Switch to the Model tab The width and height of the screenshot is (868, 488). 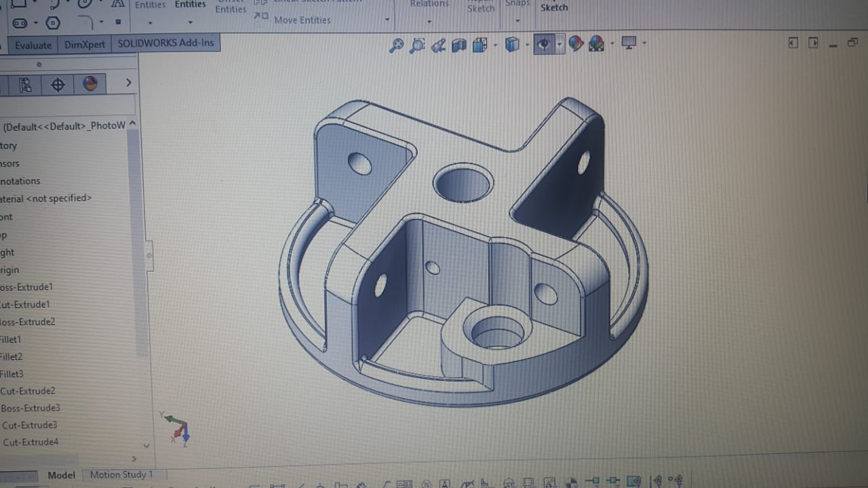pos(61,475)
